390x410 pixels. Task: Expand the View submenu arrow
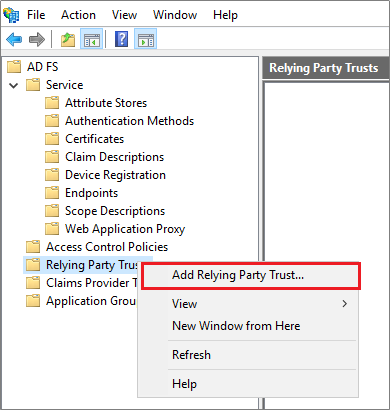point(345,304)
